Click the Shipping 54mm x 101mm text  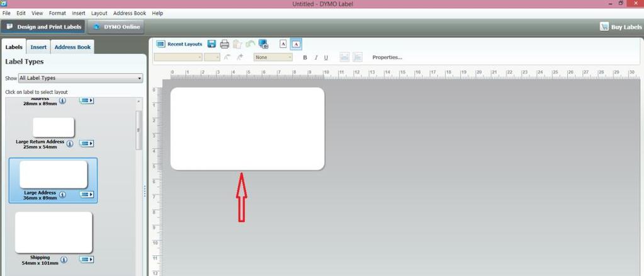(x=40, y=260)
